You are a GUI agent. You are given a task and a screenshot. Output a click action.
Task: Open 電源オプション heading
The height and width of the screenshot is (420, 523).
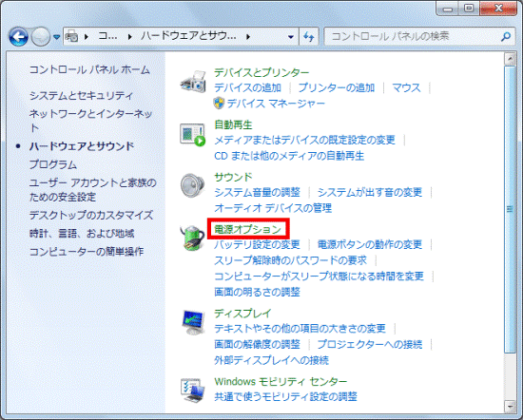click(x=247, y=229)
